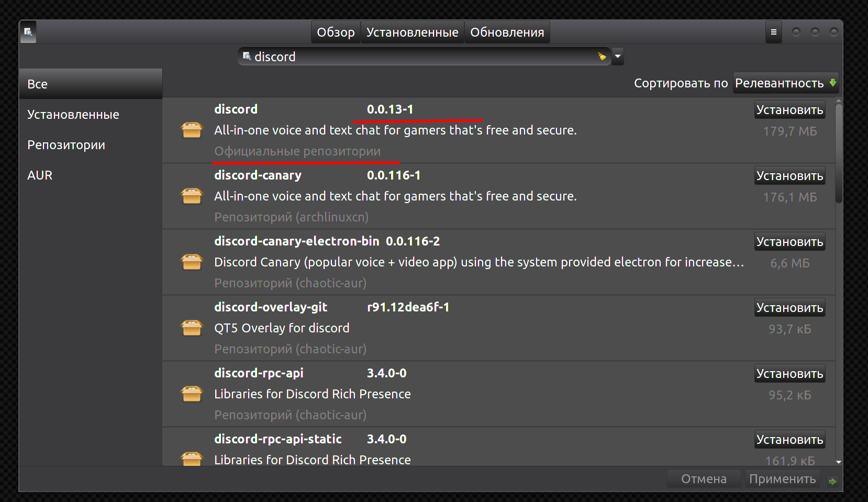Click version r91.12dea6f-1 text
868x502 pixels.
(408, 307)
